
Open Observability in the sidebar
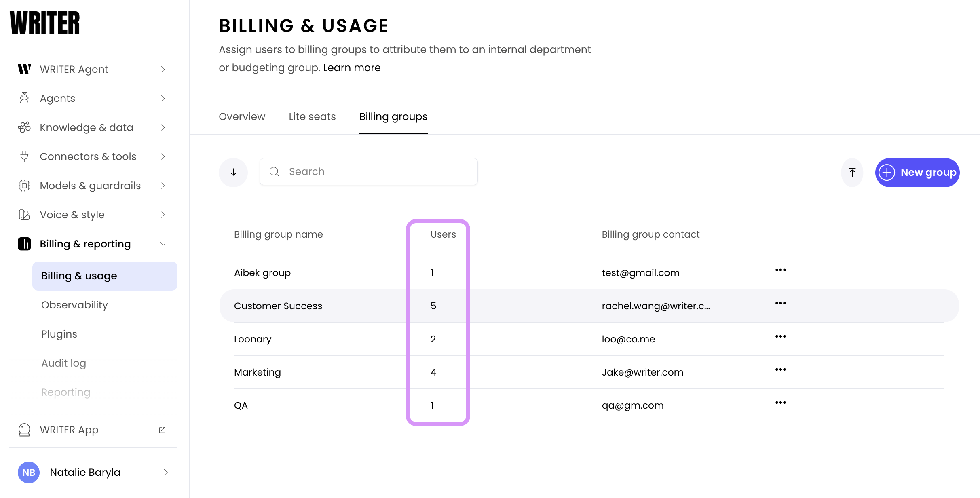point(74,305)
